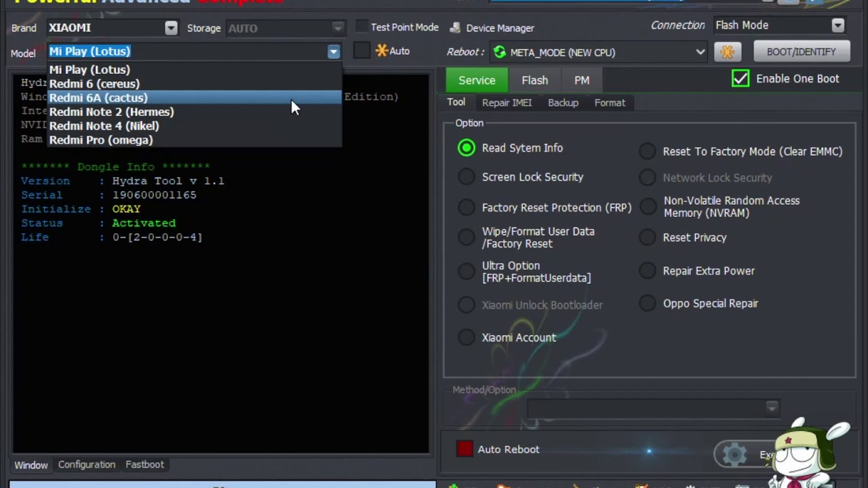Screen dimensions: 868x488
Task: Click the Activated status text
Action: (144, 223)
